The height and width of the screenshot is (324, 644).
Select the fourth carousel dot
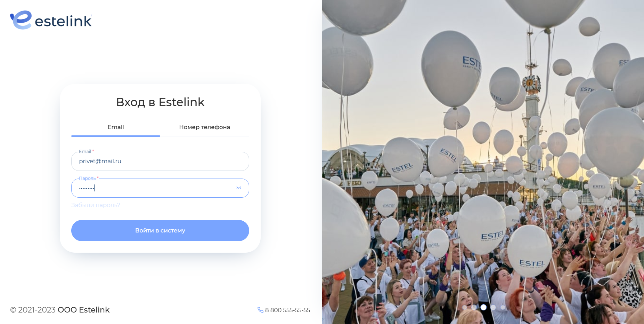pyautogui.click(x=493, y=307)
